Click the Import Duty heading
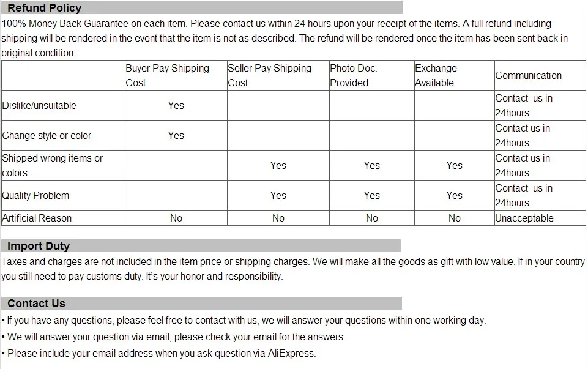This screenshot has height=369, width=588. tap(39, 246)
